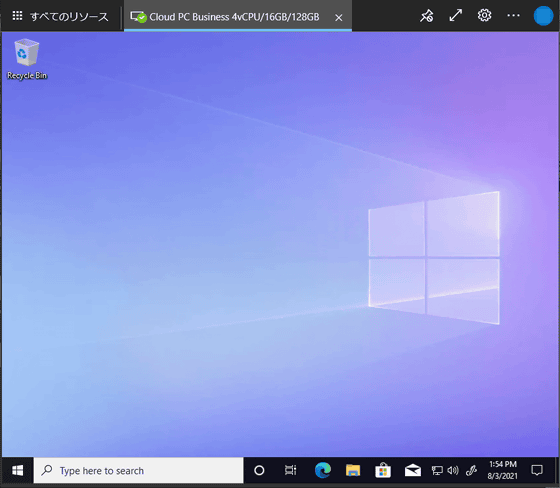Click the Type here to search box

click(x=139, y=470)
